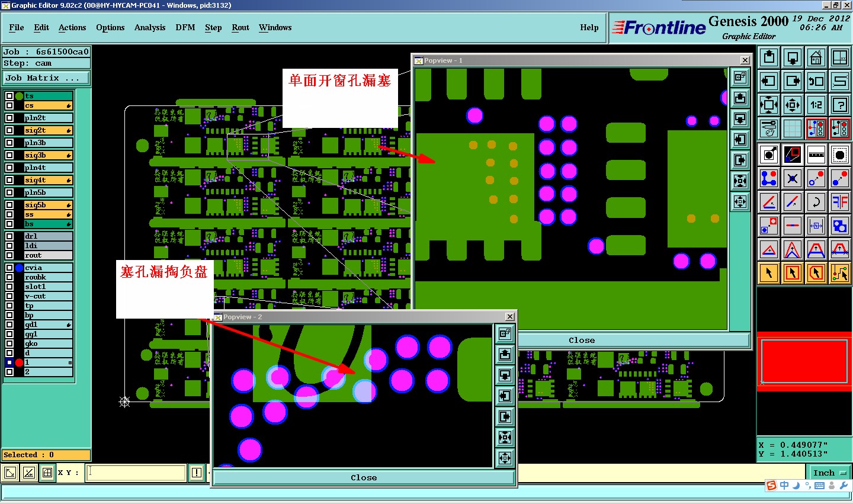This screenshot has width=853, height=504.
Task: Click the Job Matrix button
Action: pos(46,78)
